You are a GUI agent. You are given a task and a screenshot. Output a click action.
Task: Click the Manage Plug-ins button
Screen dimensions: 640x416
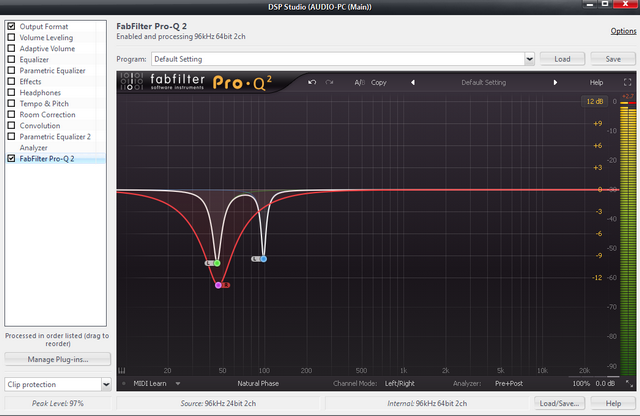click(58, 359)
